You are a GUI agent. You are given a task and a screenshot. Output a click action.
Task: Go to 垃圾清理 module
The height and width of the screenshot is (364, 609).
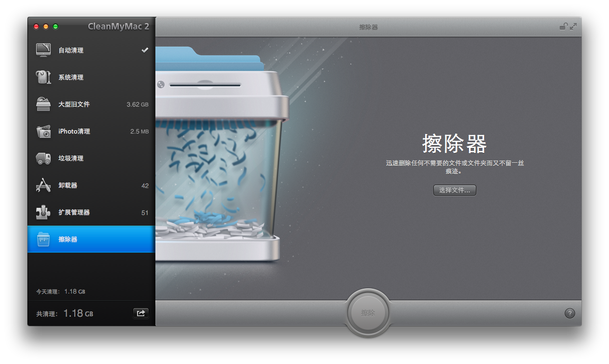tap(91, 158)
